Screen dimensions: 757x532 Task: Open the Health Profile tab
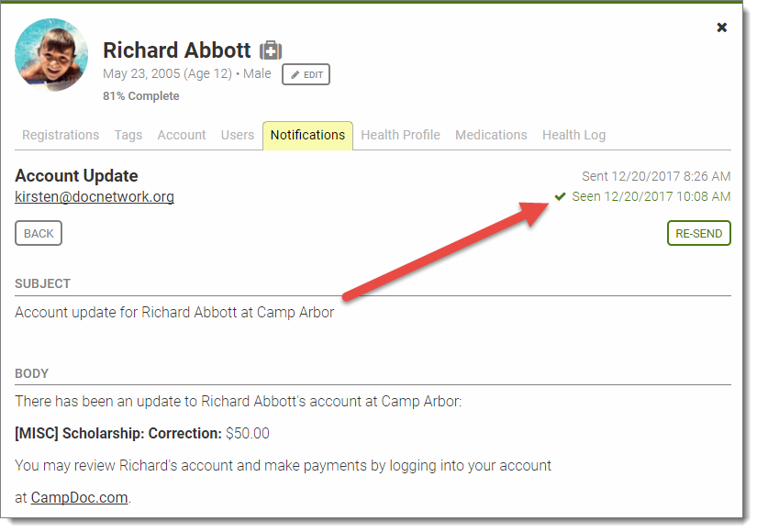click(x=400, y=135)
